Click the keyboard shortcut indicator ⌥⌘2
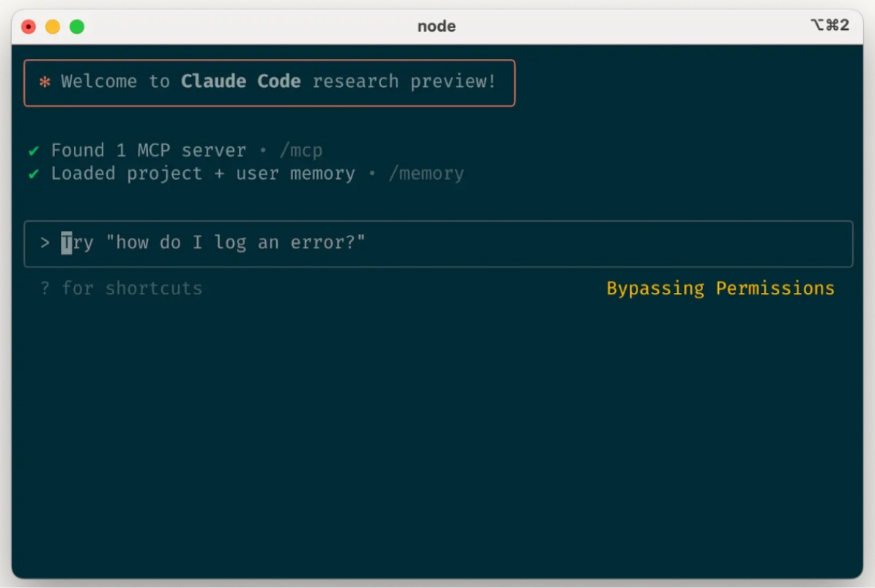The height and width of the screenshot is (588, 875). click(830, 25)
